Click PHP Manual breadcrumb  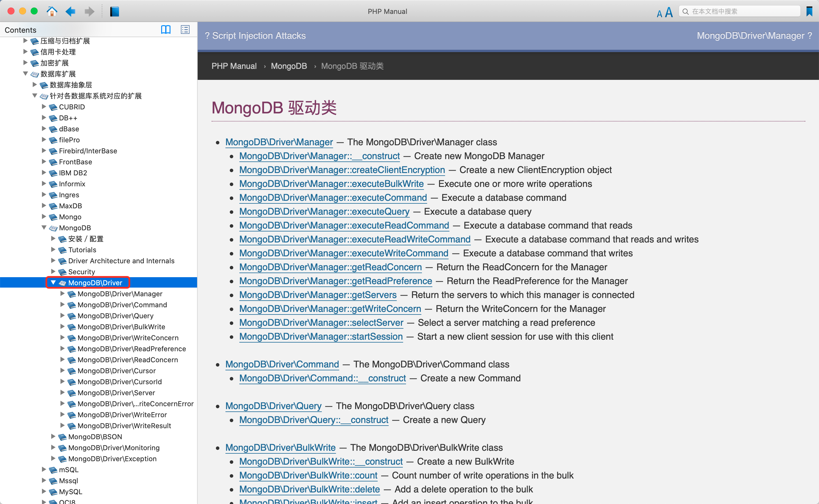coord(234,66)
